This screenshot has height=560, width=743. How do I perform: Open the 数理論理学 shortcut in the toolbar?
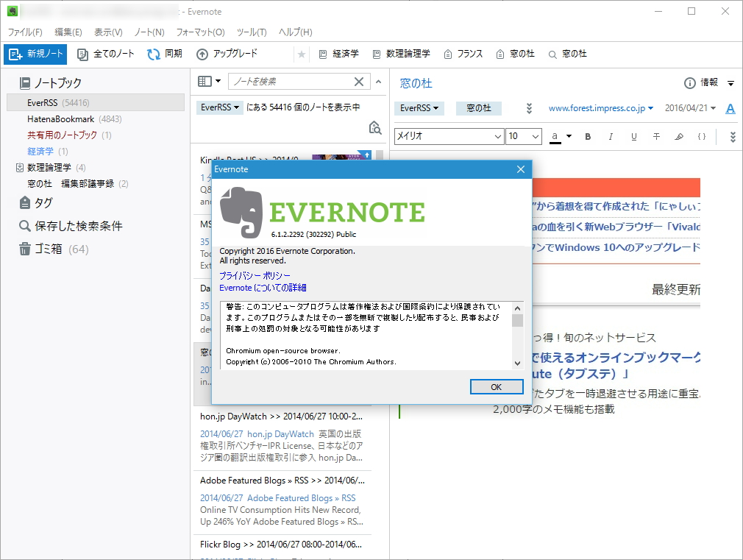pyautogui.click(x=402, y=54)
